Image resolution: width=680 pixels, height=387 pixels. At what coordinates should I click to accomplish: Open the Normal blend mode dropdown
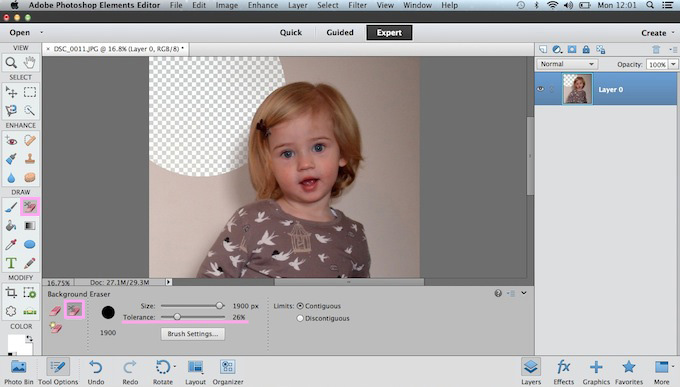click(x=567, y=64)
